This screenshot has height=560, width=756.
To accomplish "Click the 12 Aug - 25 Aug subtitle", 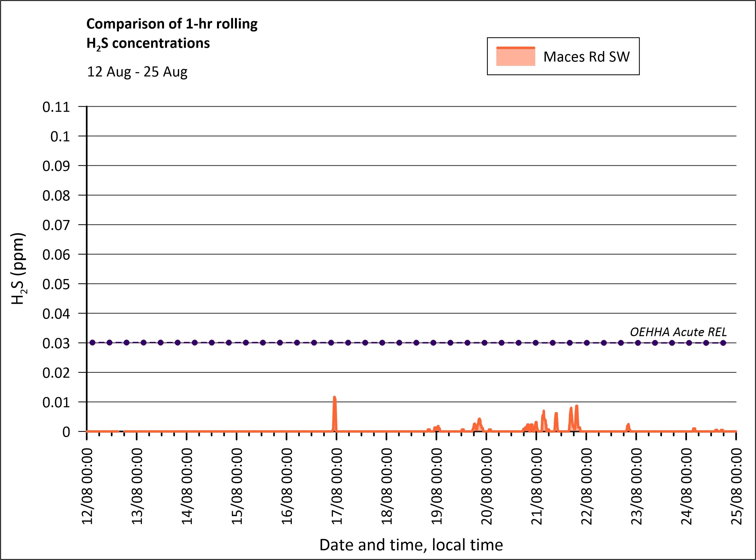I will click(137, 72).
